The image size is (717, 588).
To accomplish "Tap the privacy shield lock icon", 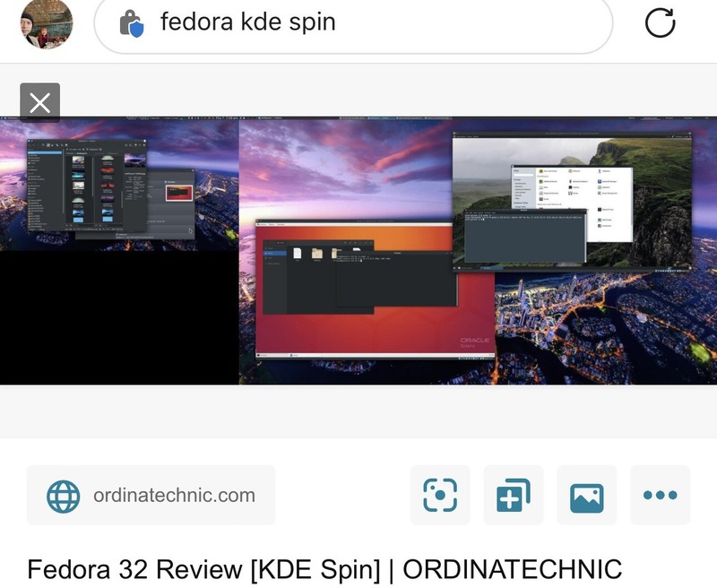I will (x=132, y=23).
